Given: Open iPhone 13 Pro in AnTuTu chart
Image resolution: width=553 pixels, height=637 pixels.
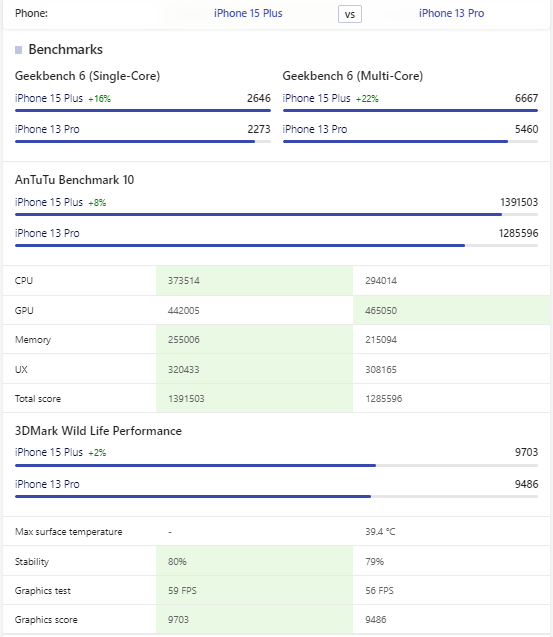Looking at the screenshot, I should [47, 233].
